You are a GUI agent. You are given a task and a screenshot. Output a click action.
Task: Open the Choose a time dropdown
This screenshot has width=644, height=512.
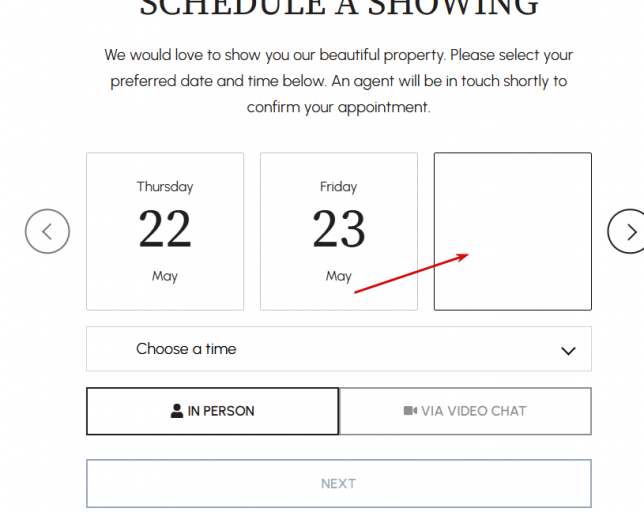[x=338, y=349]
